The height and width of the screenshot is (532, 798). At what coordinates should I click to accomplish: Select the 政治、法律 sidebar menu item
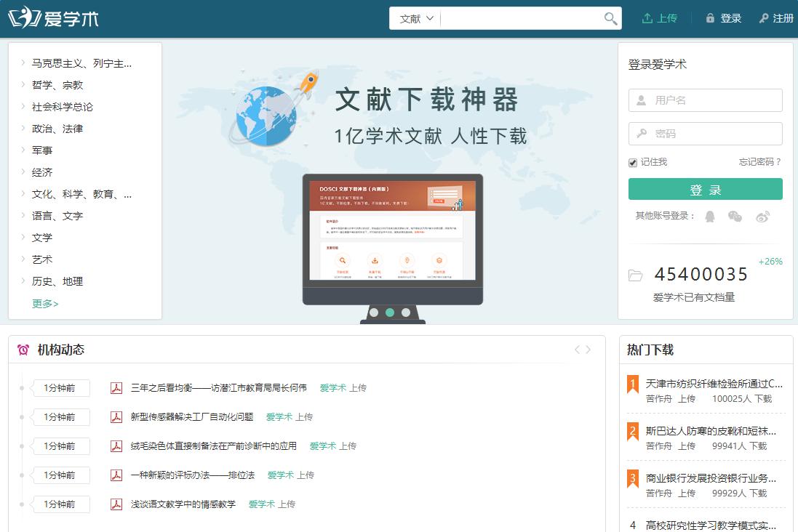click(x=56, y=129)
